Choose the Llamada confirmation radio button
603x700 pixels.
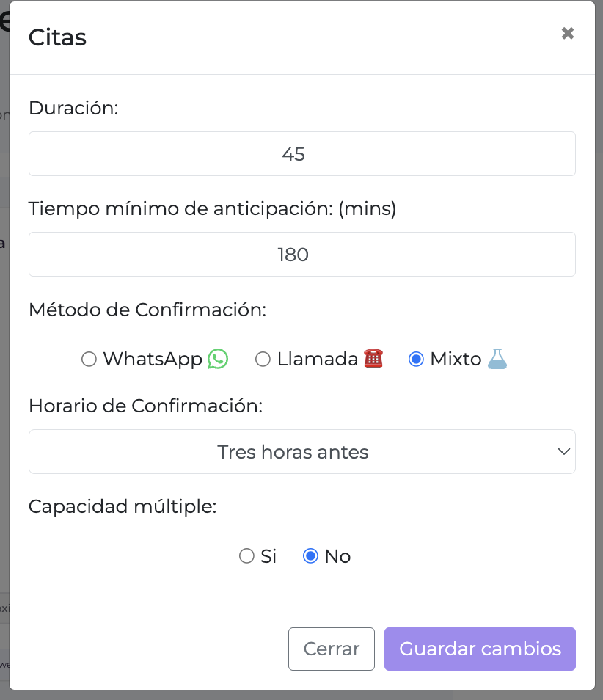tap(263, 359)
